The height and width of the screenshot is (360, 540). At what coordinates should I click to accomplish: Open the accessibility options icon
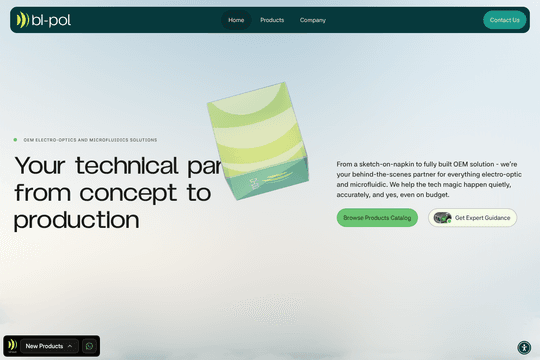tap(524, 347)
